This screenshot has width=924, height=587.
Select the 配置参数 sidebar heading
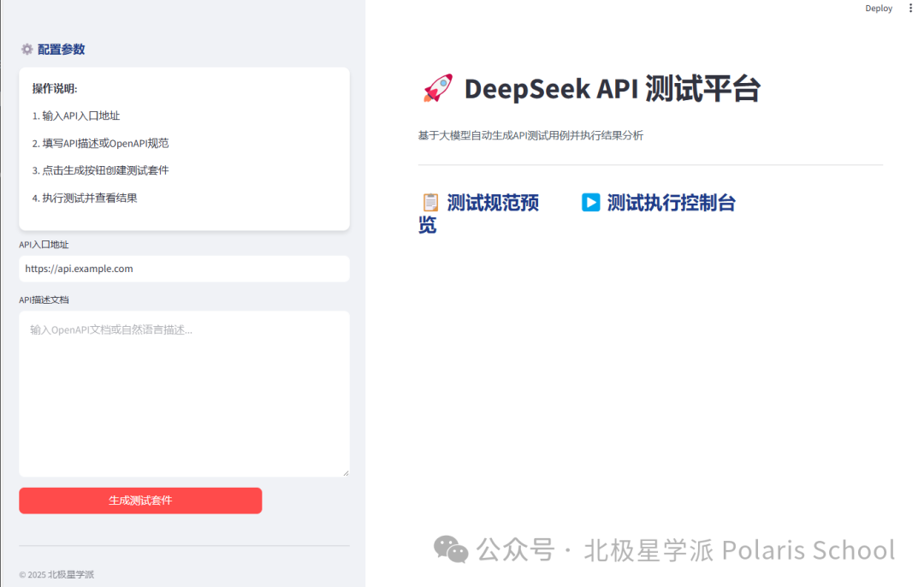(62, 50)
